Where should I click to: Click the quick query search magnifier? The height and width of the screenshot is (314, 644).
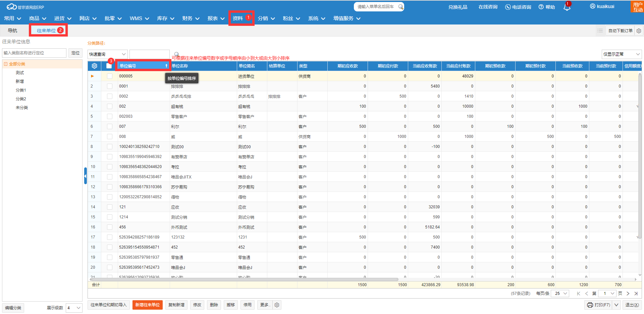coord(176,54)
